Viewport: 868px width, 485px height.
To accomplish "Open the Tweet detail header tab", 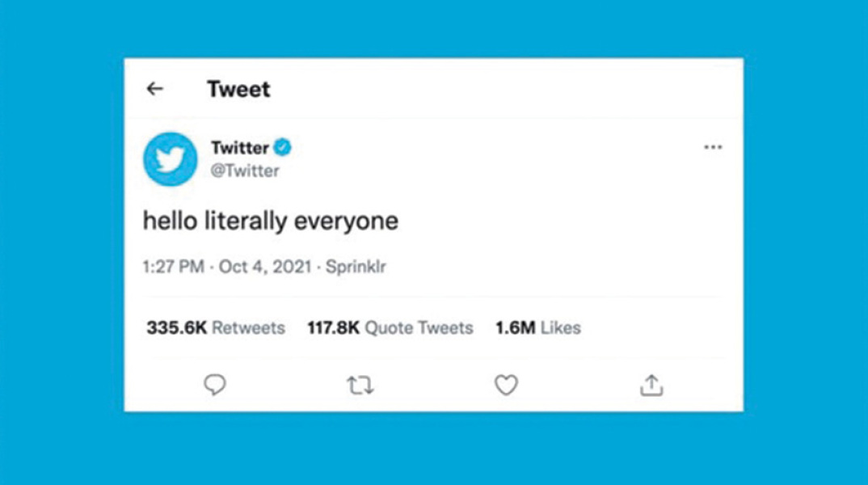I will (238, 90).
